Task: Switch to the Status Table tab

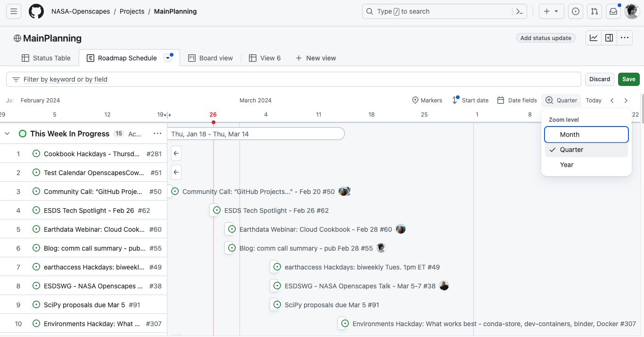Action: 46,58
